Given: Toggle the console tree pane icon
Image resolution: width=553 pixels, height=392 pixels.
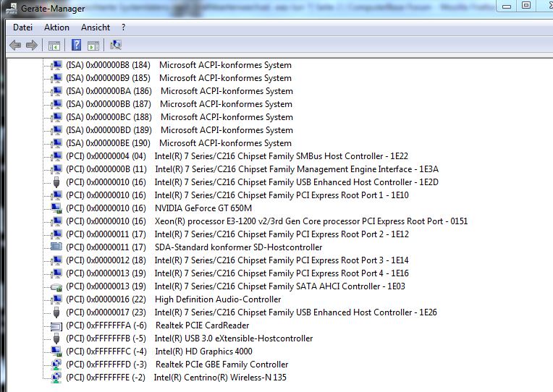Looking at the screenshot, I should click(x=54, y=46).
